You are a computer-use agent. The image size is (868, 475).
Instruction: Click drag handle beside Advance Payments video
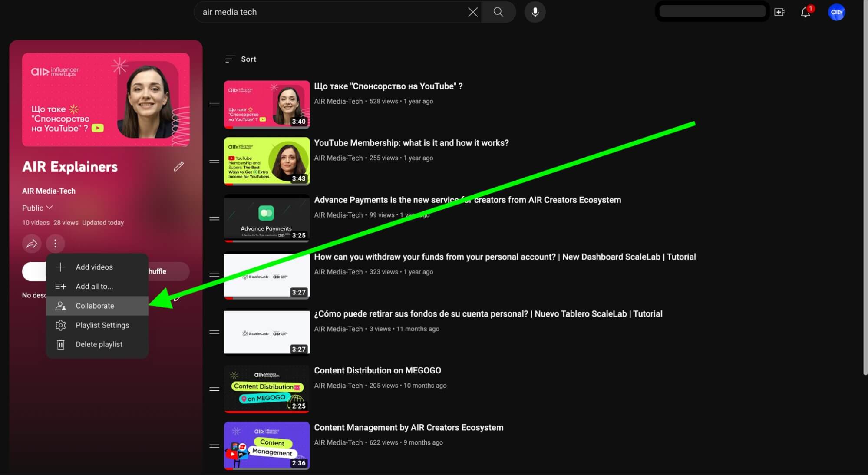[x=214, y=218]
